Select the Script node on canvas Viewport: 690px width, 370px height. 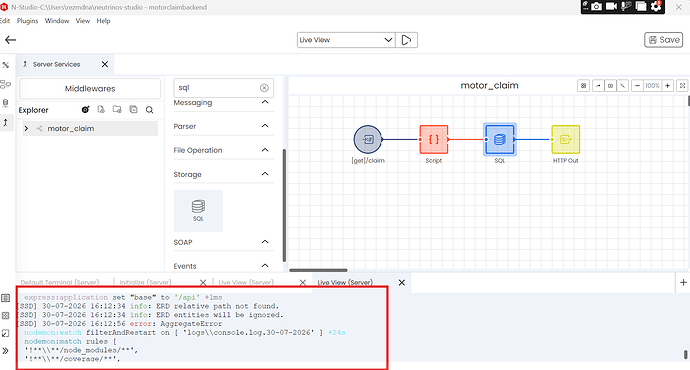point(434,139)
